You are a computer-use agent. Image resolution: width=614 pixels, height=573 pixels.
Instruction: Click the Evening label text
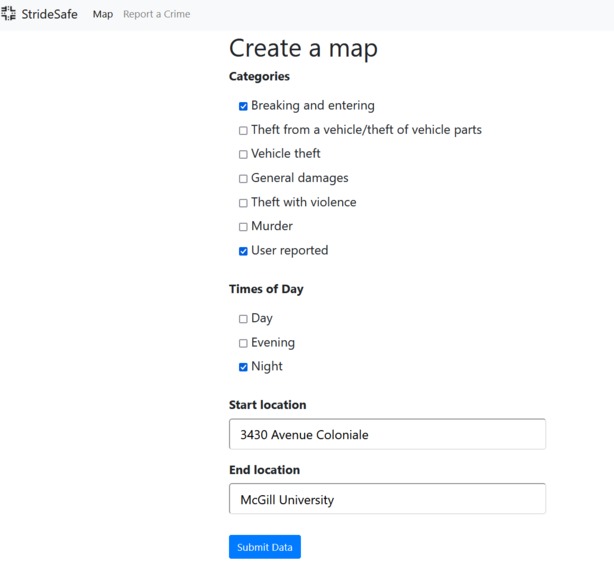click(x=273, y=343)
